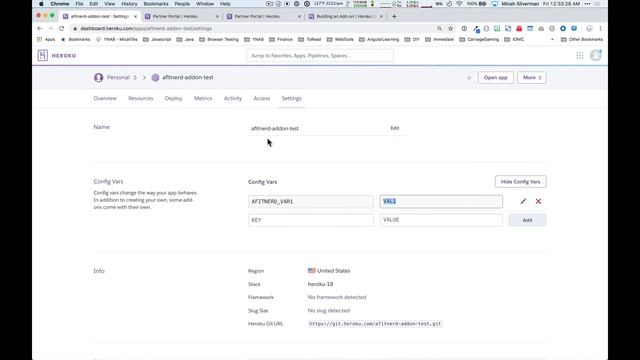Click the address bar zoom magnifier icon
The width and height of the screenshot is (640, 360).
tap(440, 29)
